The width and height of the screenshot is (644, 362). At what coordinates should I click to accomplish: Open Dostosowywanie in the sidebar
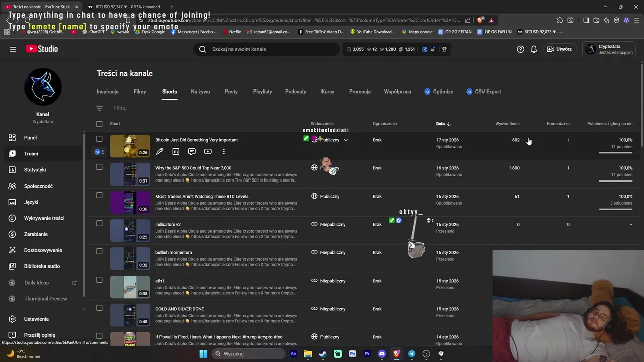pyautogui.click(x=42, y=250)
